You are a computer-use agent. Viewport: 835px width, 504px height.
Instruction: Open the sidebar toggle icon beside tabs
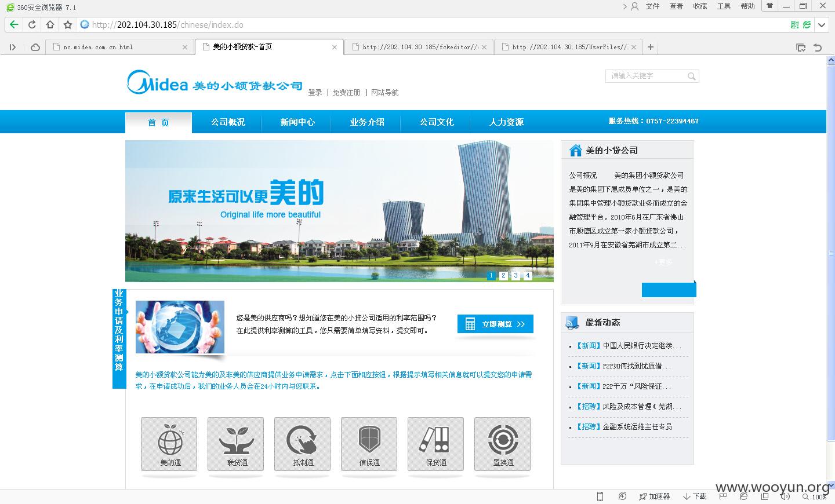click(13, 48)
